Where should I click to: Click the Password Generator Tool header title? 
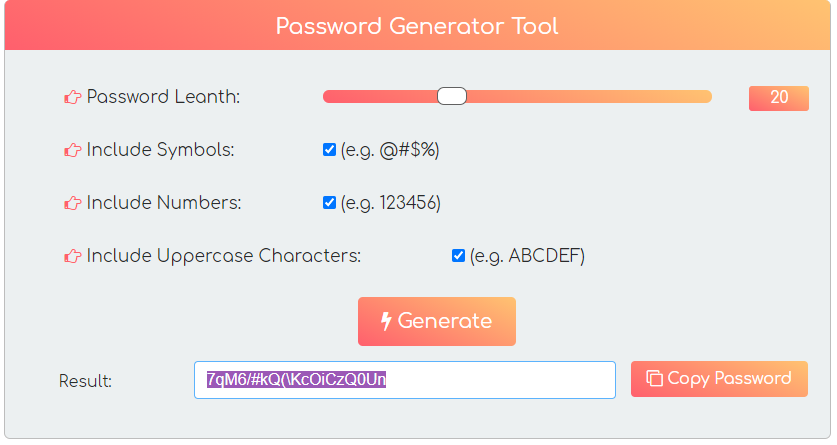[417, 26]
